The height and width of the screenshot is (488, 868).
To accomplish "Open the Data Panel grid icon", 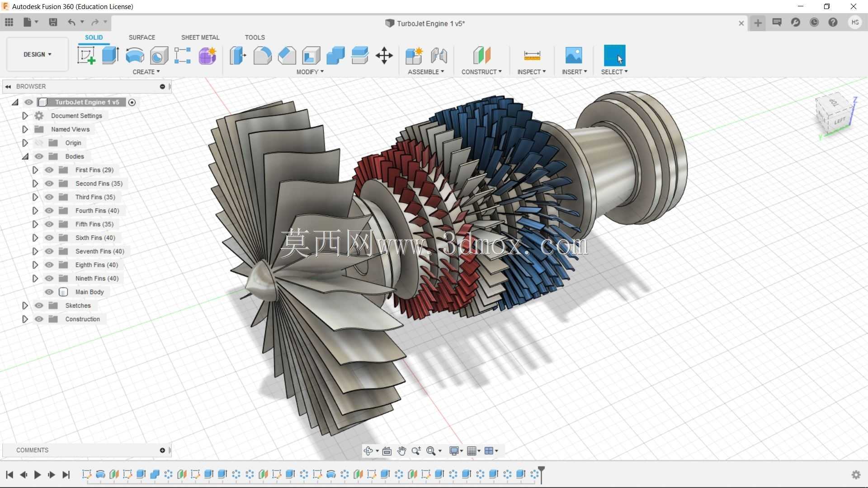I will 9,22.
